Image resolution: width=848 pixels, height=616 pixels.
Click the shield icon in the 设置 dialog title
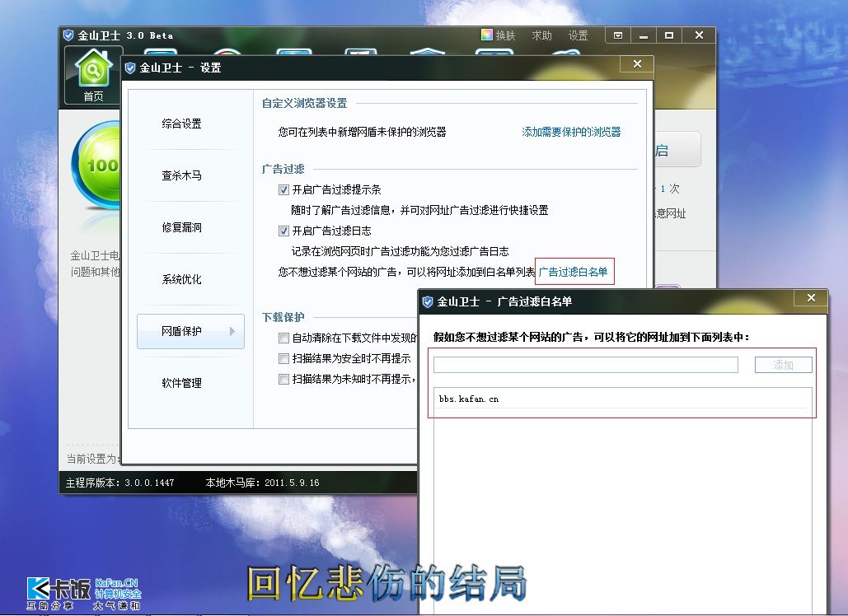click(x=130, y=68)
